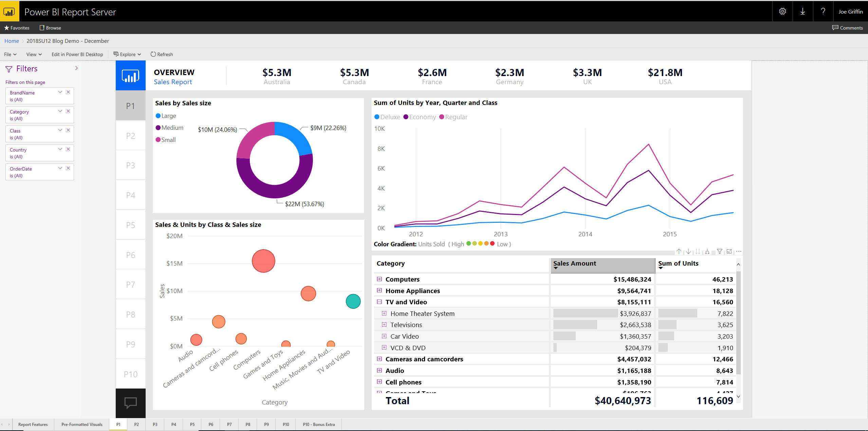Open Joe Griffin user menu
The width and height of the screenshot is (868, 431).
pyautogui.click(x=850, y=12)
